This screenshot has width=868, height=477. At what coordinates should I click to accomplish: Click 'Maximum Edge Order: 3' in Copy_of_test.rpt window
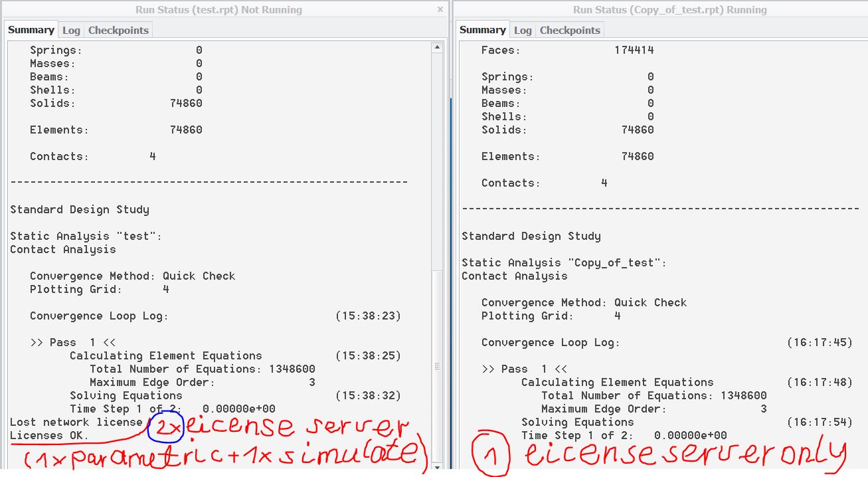[x=654, y=409]
